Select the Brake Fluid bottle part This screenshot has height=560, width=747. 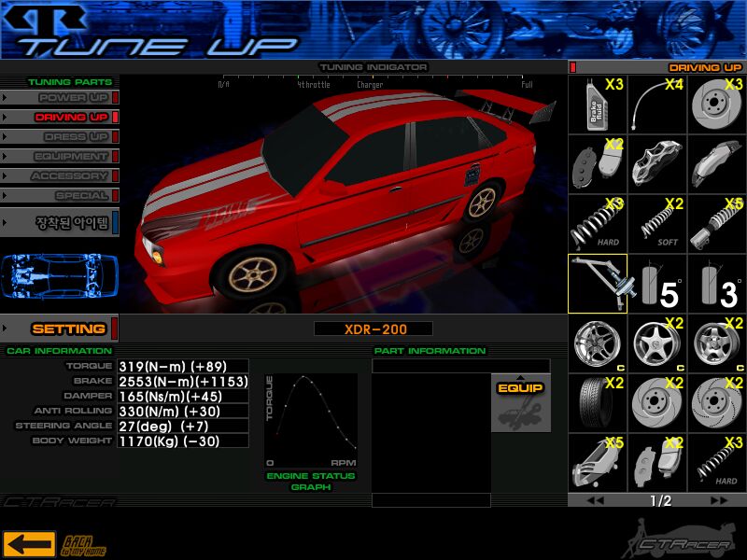598,105
